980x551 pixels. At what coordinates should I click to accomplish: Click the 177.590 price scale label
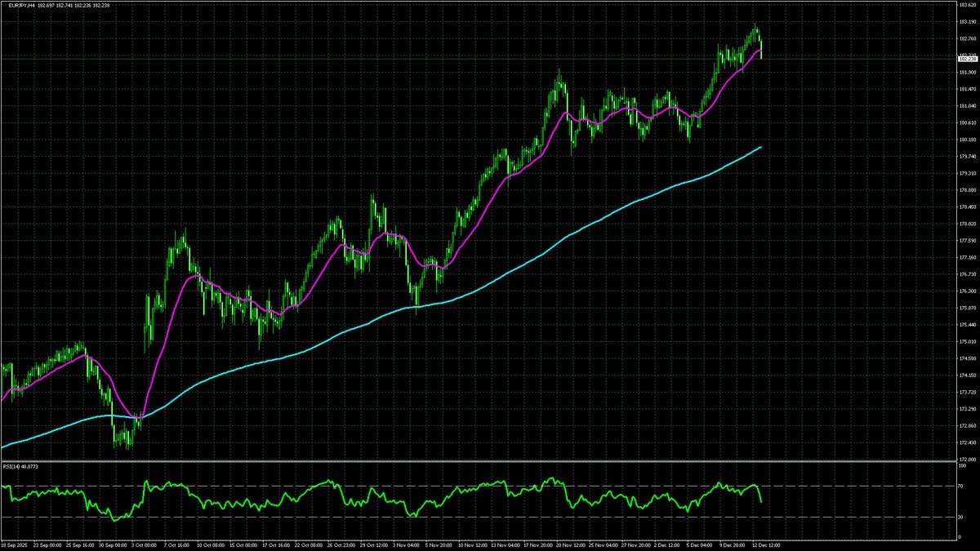coord(966,241)
